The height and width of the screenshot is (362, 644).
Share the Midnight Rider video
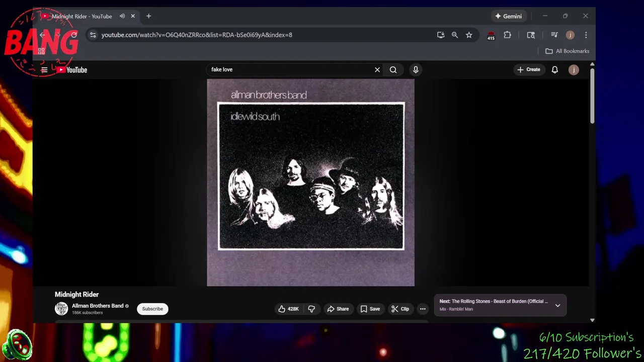[338, 309]
